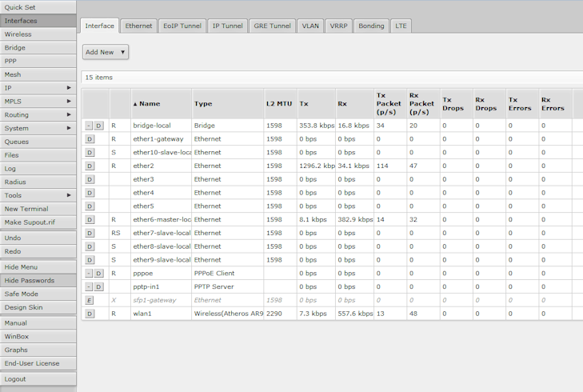Image resolution: width=583 pixels, height=392 pixels.
Task: Open the Queues menu
Action: [x=38, y=142]
